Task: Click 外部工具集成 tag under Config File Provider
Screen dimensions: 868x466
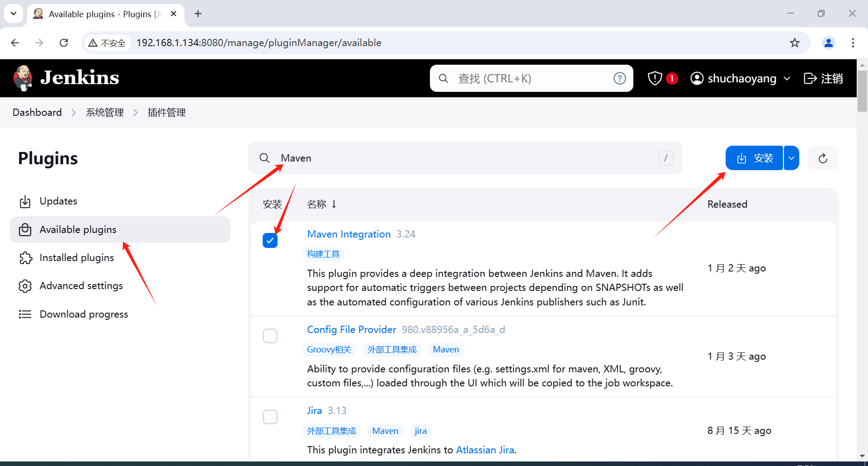Action: [x=392, y=349]
